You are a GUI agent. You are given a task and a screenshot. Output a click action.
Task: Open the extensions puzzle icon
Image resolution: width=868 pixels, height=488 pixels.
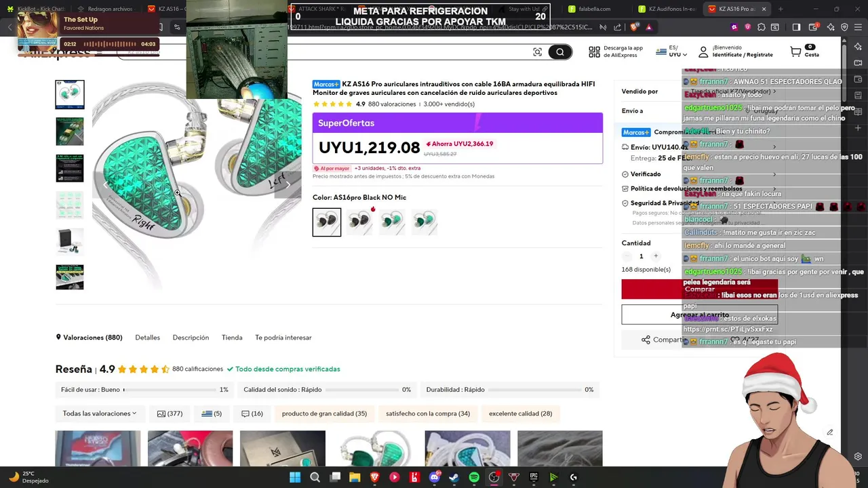[761, 27]
